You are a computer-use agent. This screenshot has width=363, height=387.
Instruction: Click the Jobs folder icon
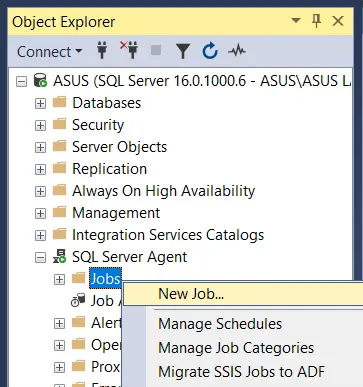pyautogui.click(x=79, y=278)
